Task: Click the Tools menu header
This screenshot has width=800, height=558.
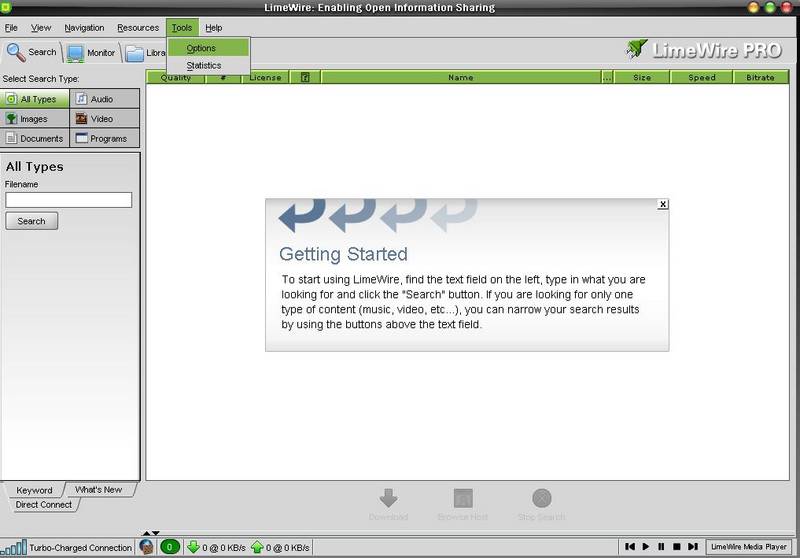Action: (x=182, y=28)
